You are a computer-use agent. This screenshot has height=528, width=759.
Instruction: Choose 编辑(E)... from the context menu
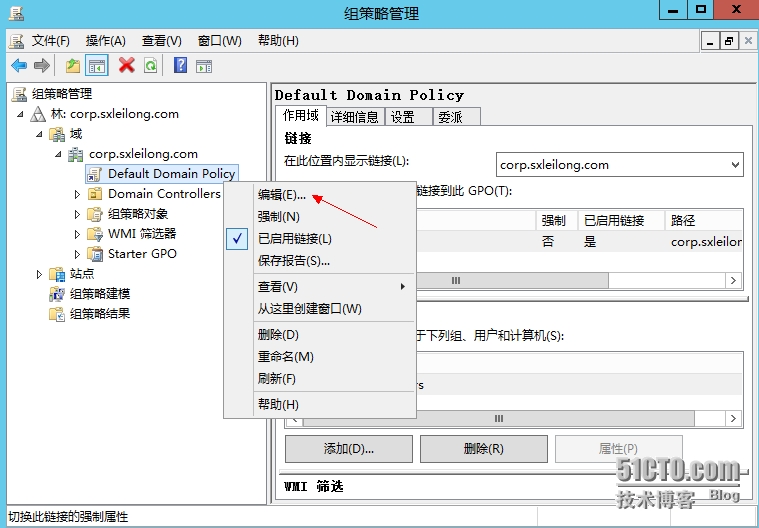click(319, 195)
